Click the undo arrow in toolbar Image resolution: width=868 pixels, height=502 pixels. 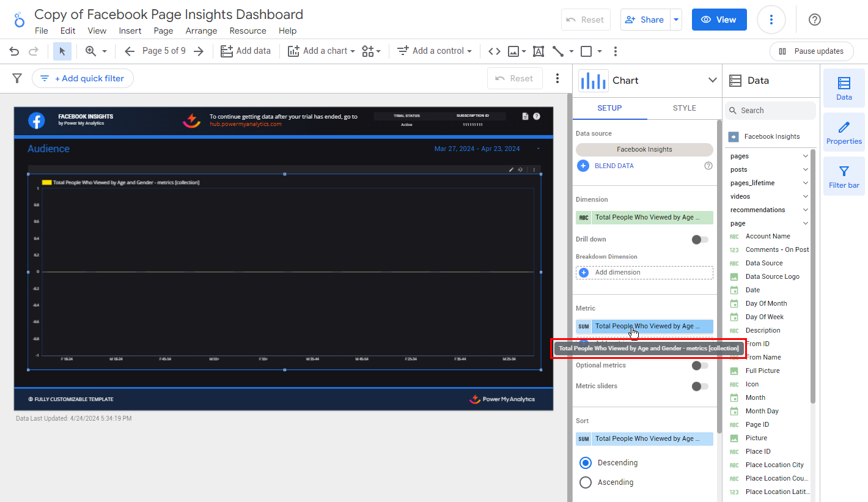14,51
